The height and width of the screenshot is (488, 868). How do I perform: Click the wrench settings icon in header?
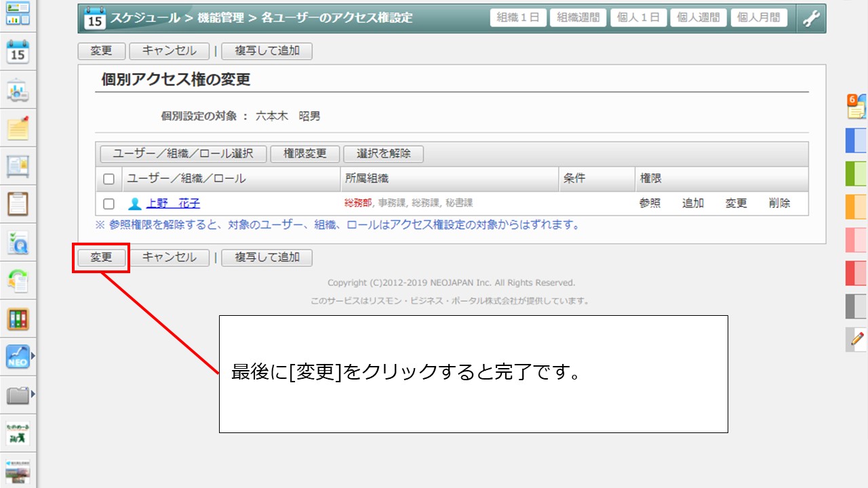pyautogui.click(x=811, y=18)
